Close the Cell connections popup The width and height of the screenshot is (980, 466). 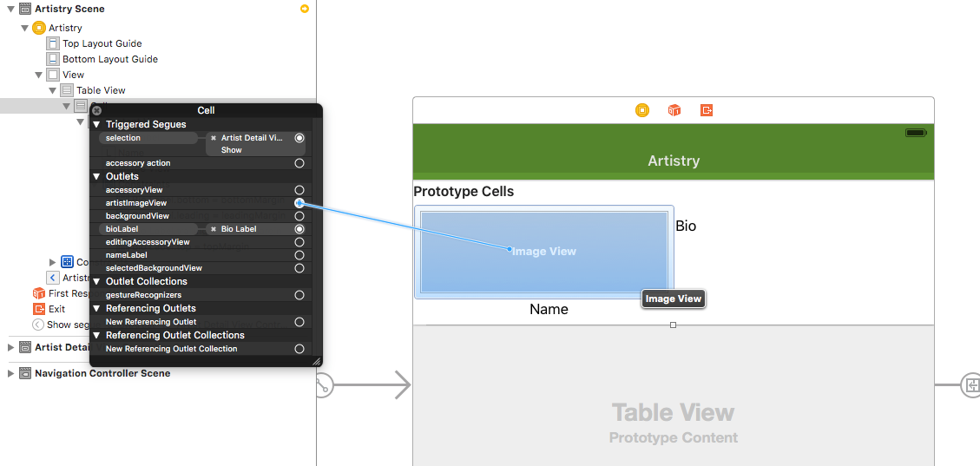tap(97, 110)
